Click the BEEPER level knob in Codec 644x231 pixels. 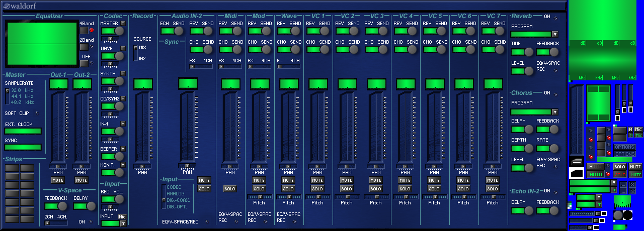[x=119, y=157]
